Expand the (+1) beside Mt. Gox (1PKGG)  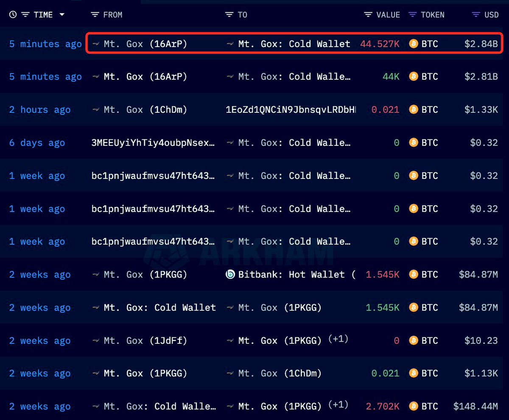(x=338, y=339)
